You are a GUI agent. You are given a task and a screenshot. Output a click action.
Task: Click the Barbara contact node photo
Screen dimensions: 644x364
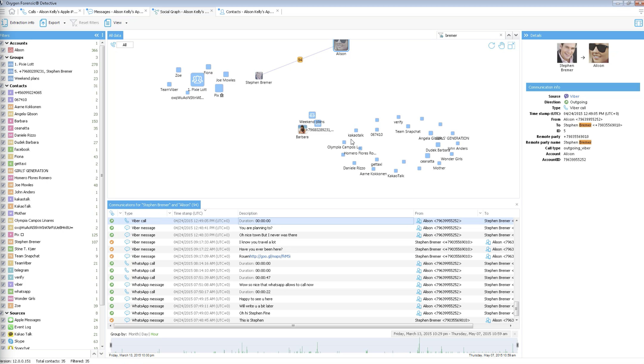pos(302,129)
